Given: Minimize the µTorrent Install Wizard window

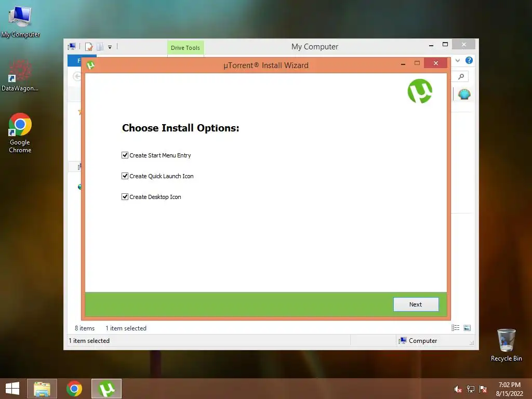Looking at the screenshot, I should pyautogui.click(x=403, y=63).
